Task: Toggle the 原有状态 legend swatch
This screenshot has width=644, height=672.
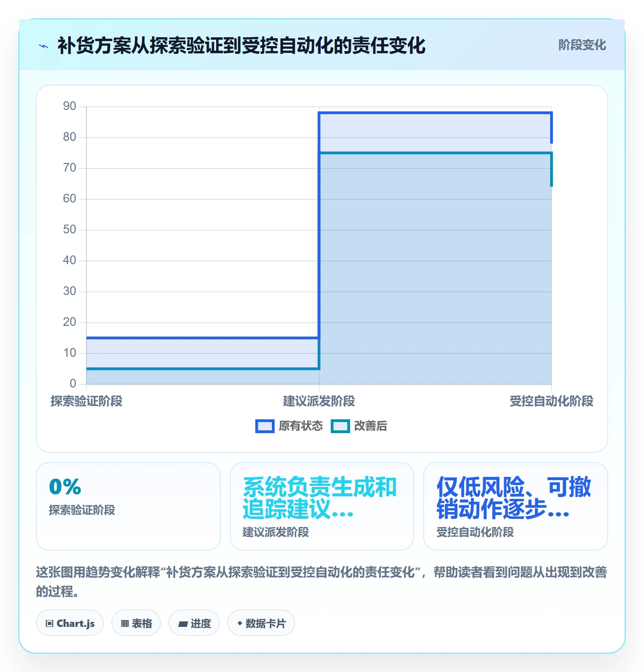Action: click(265, 426)
